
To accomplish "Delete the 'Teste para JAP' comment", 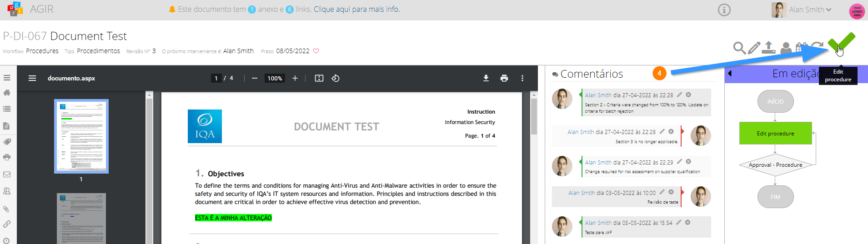I will (x=687, y=222).
